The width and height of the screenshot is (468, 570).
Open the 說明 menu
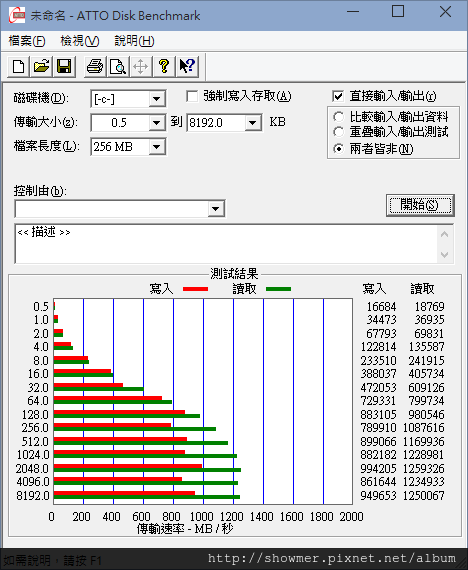click(134, 41)
